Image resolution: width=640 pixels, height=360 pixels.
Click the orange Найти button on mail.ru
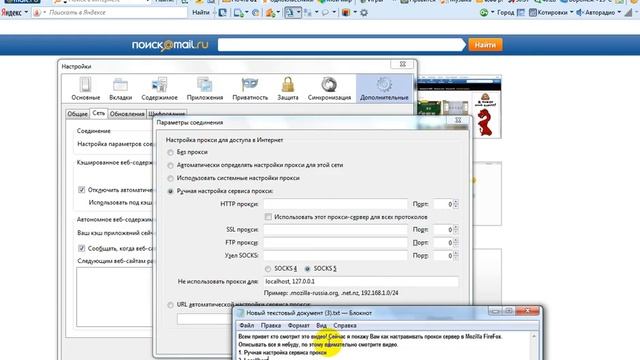(485, 45)
